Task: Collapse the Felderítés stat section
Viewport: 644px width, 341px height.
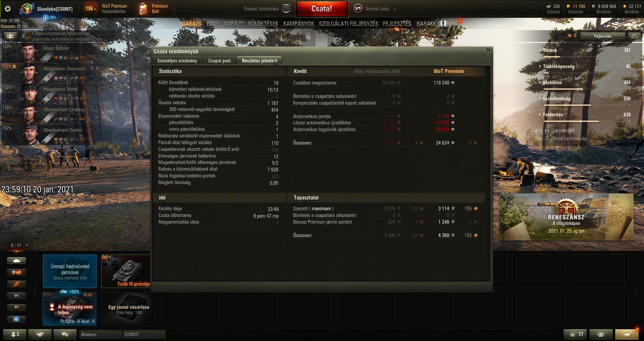Action: 553,115
